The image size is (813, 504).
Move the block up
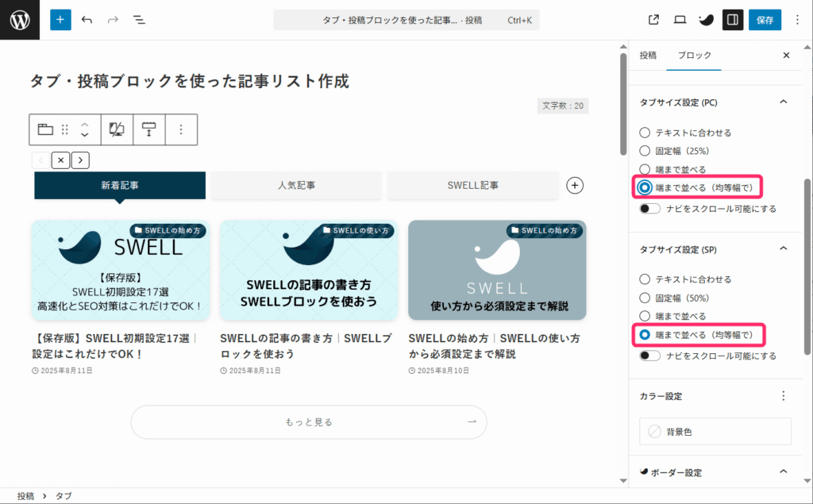pos(84,125)
